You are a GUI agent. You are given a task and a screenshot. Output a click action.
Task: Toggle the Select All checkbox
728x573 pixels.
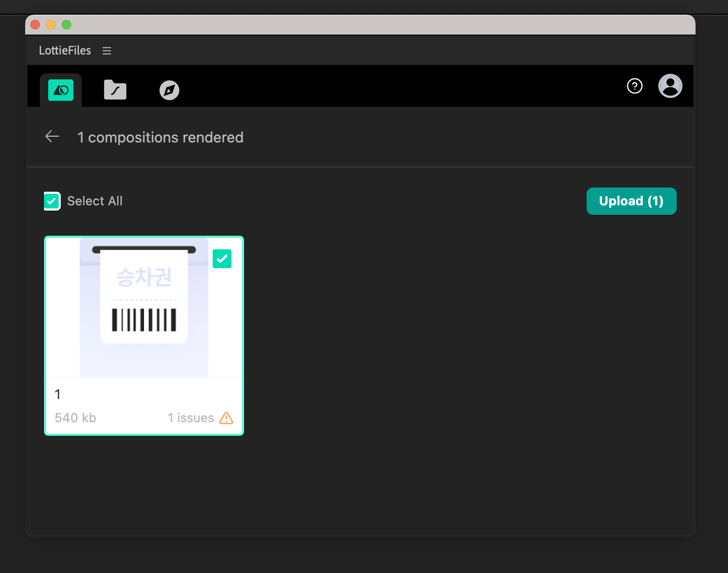tap(52, 201)
